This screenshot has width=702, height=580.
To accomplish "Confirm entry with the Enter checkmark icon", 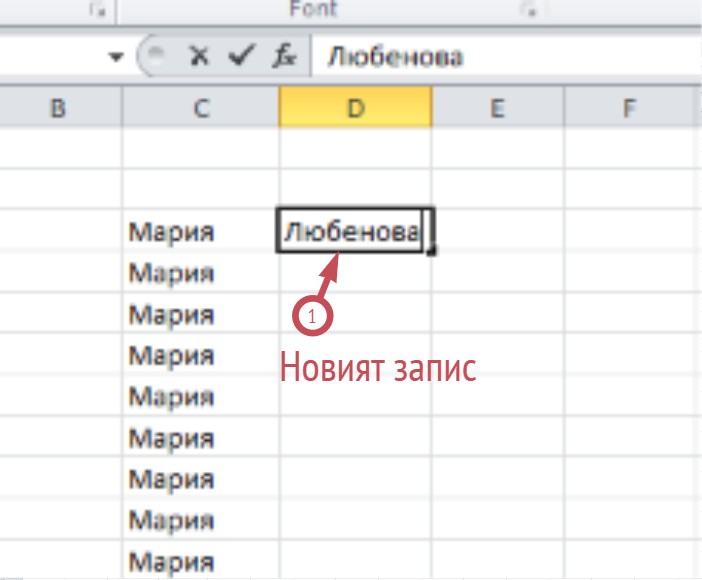I will (x=241, y=57).
